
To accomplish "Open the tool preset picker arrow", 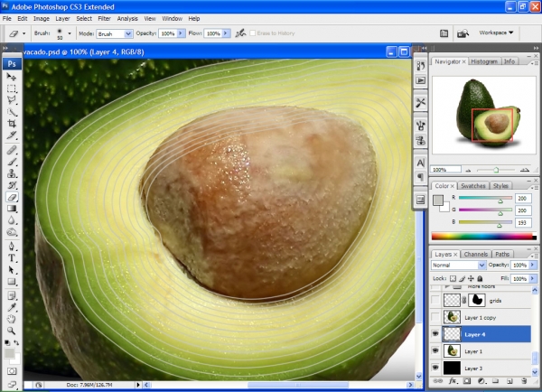I will [23, 33].
